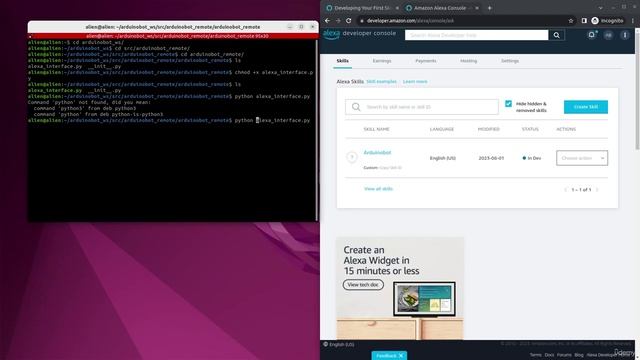Click the magnifier icon in skill search box

click(x=356, y=107)
